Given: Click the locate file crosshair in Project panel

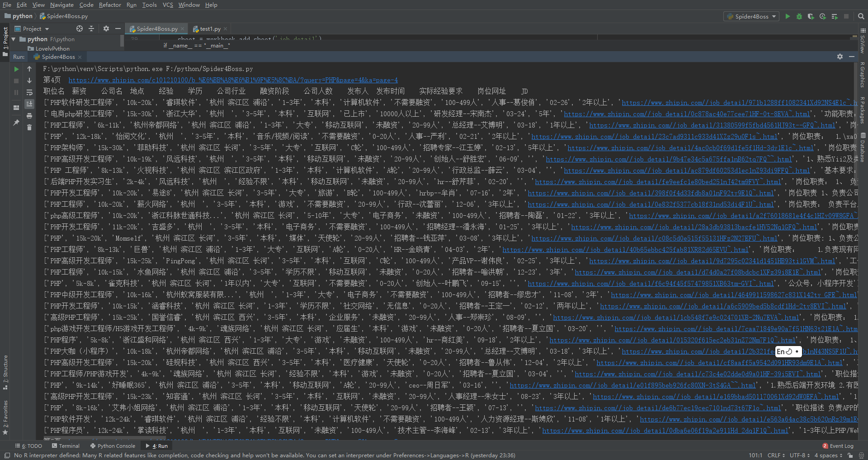Looking at the screenshot, I should 80,28.
